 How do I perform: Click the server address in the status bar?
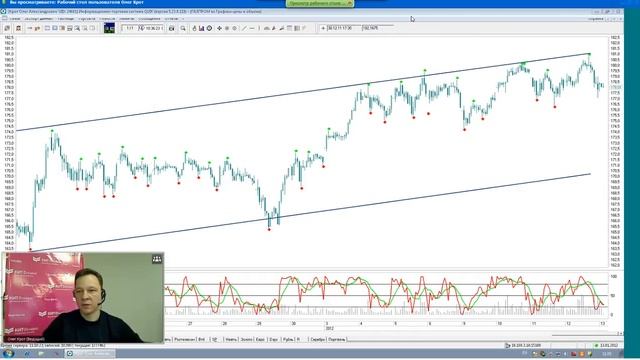click(526, 345)
